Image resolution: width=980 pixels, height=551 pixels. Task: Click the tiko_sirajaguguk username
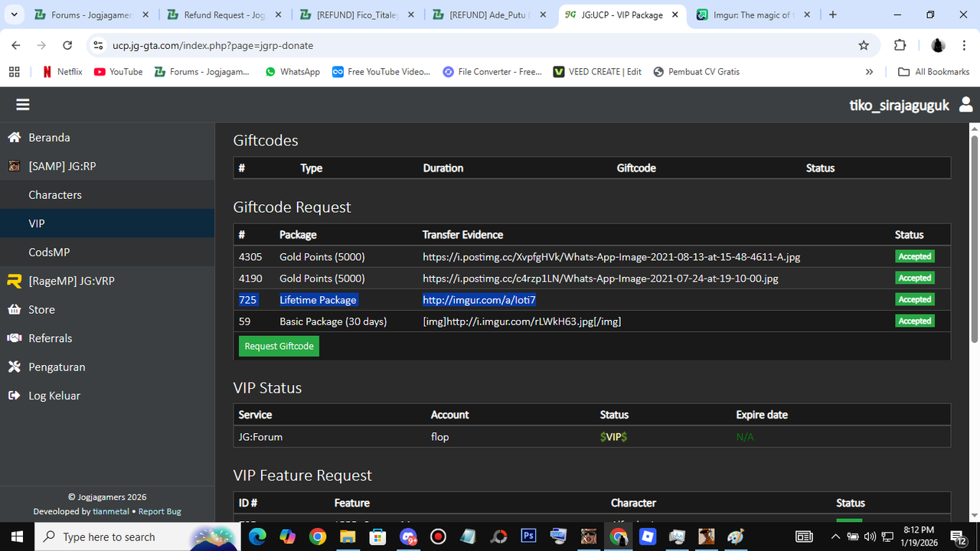coord(900,105)
